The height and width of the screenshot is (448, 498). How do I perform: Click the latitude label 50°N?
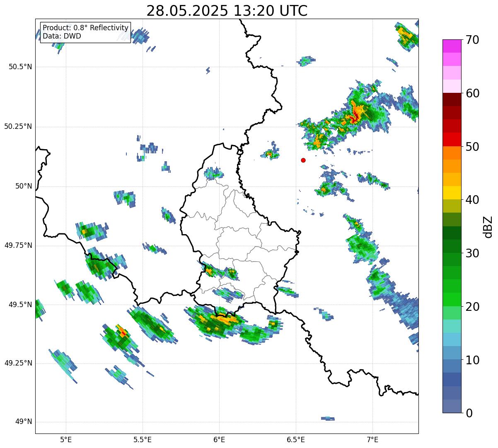pyautogui.click(x=24, y=186)
